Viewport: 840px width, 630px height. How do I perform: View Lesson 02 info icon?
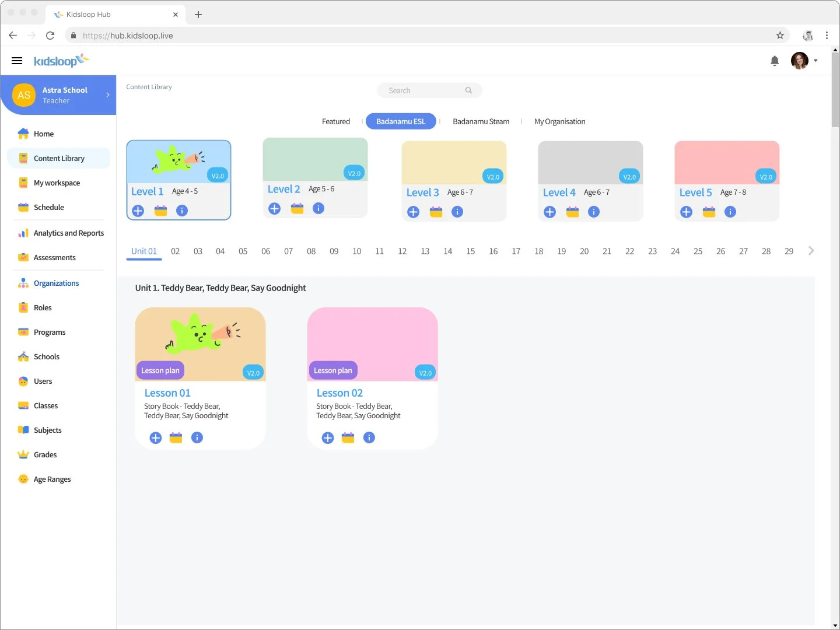click(369, 437)
